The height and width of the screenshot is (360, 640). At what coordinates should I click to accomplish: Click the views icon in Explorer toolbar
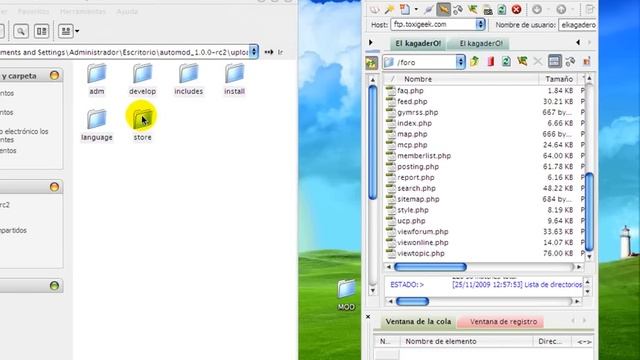pyautogui.click(x=65, y=31)
